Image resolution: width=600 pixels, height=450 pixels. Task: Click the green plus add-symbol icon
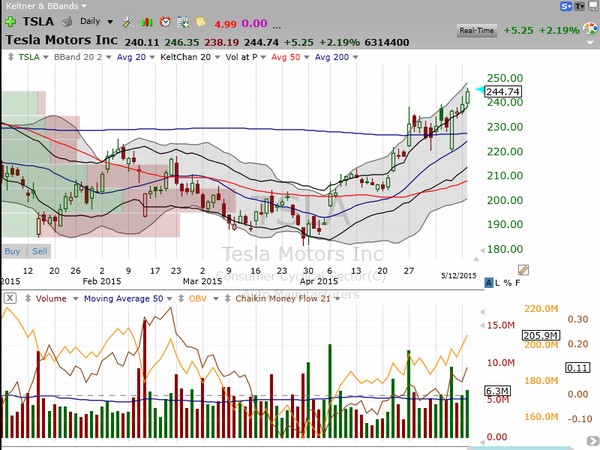click(x=10, y=22)
